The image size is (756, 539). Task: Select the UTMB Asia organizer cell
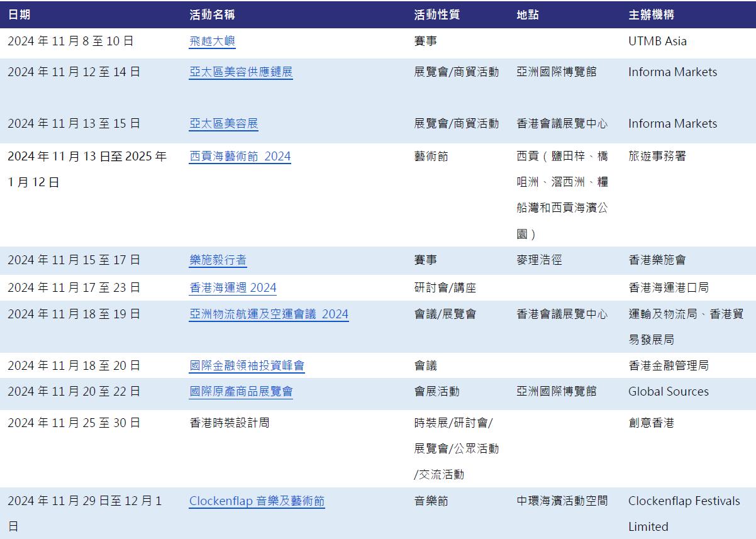(657, 41)
